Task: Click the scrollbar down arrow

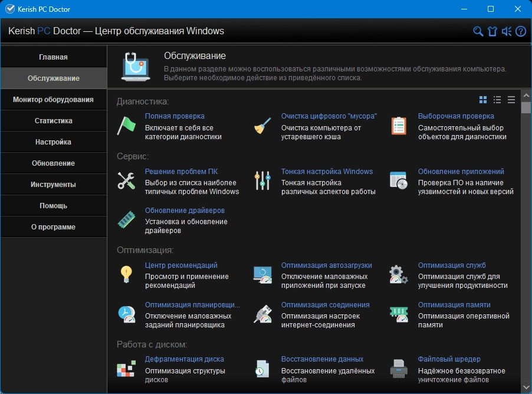Action: [526, 387]
